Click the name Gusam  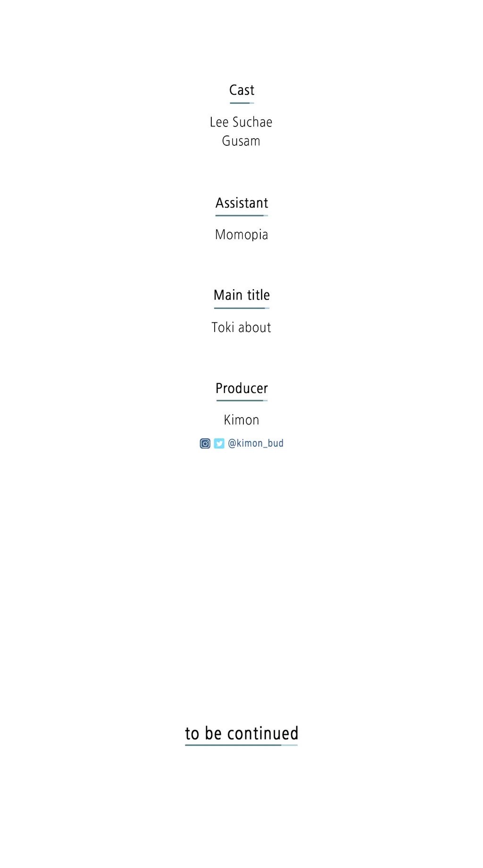241,141
